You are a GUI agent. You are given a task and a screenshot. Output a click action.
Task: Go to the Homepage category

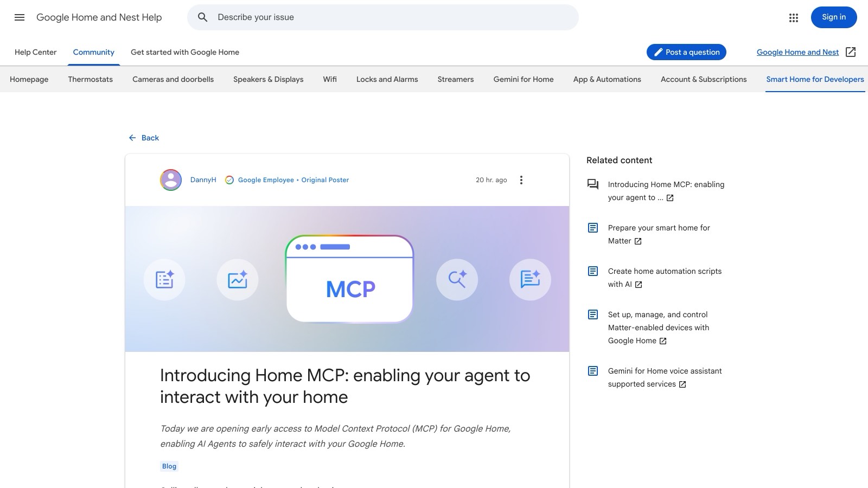pyautogui.click(x=29, y=79)
